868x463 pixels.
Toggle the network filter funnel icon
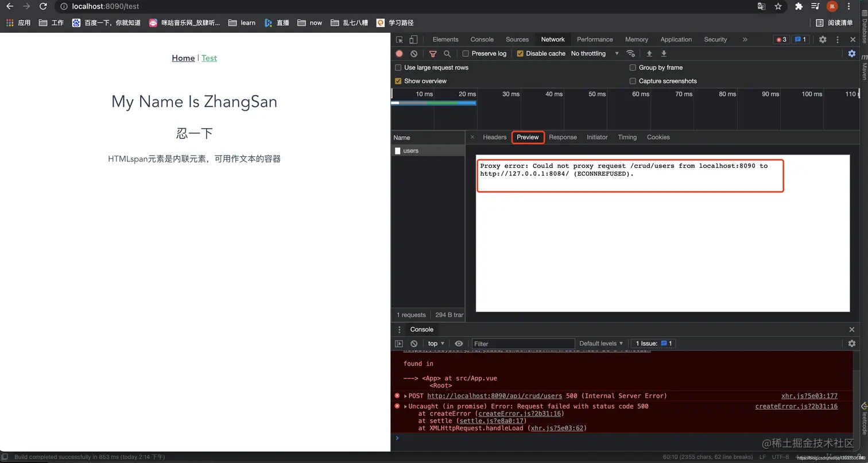coord(433,53)
